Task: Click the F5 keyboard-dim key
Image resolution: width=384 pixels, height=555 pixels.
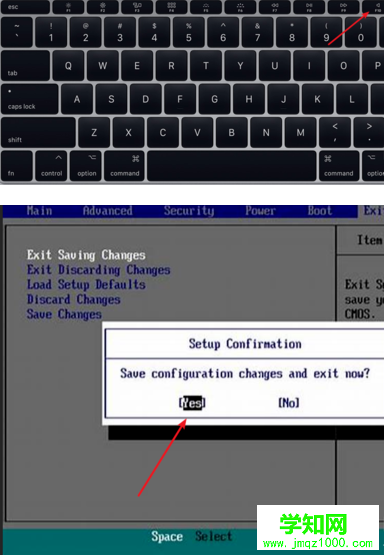Action: click(x=206, y=7)
